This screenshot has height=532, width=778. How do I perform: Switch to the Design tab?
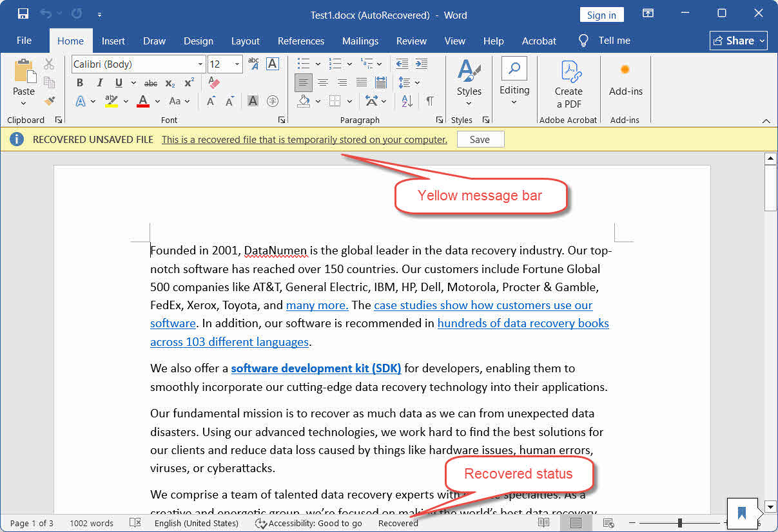199,41
